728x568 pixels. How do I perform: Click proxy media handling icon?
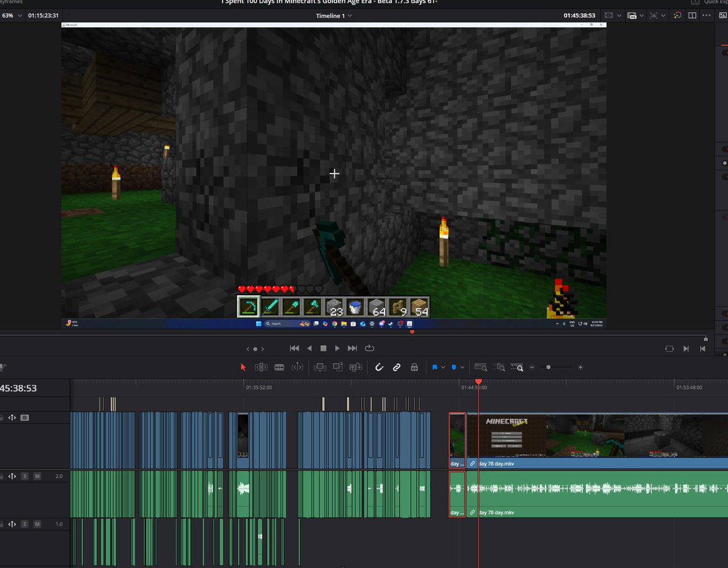[632, 15]
